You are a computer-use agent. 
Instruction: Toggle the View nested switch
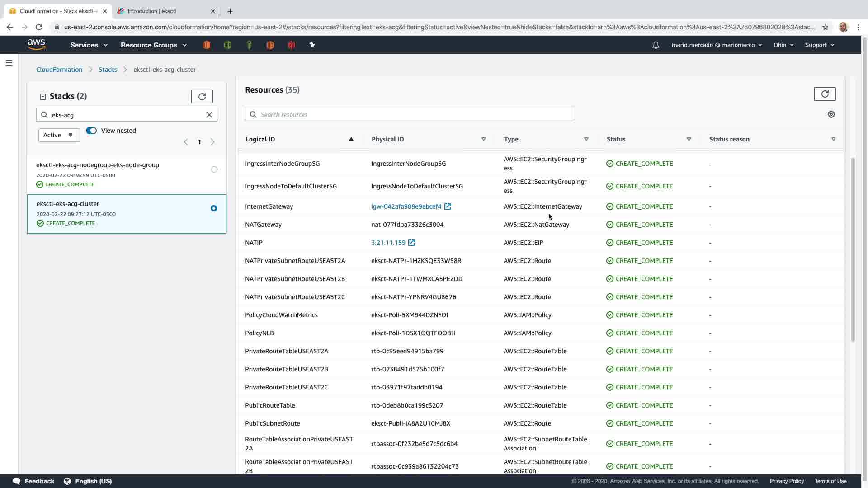pos(91,131)
